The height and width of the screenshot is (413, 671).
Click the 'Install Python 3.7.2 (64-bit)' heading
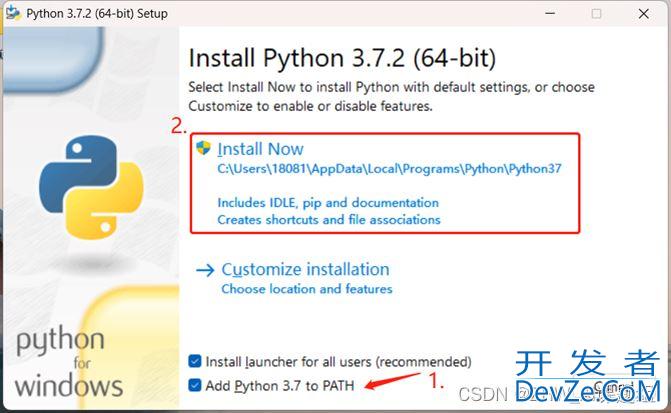point(342,58)
